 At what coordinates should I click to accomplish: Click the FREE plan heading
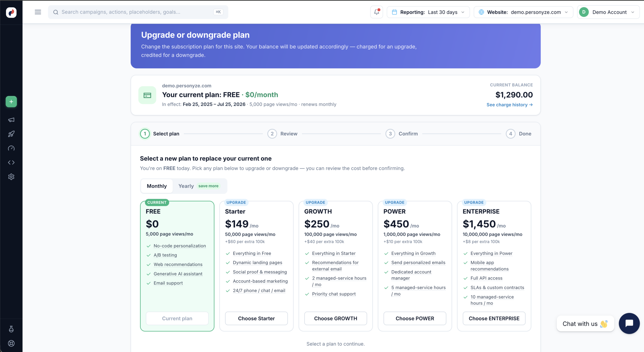pyautogui.click(x=153, y=212)
